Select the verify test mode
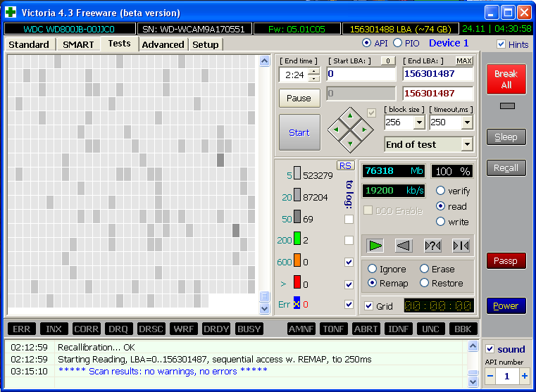The height and width of the screenshot is (392, 536). [x=441, y=191]
